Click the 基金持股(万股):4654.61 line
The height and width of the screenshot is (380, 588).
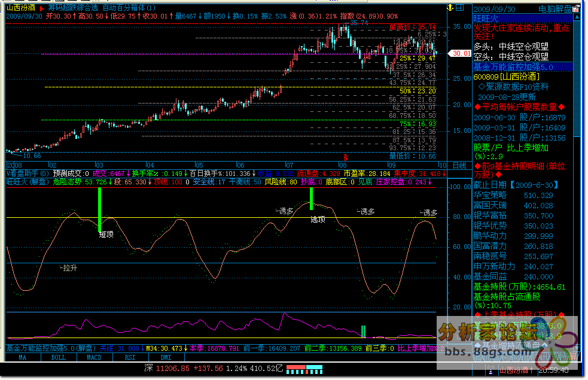pos(519,287)
